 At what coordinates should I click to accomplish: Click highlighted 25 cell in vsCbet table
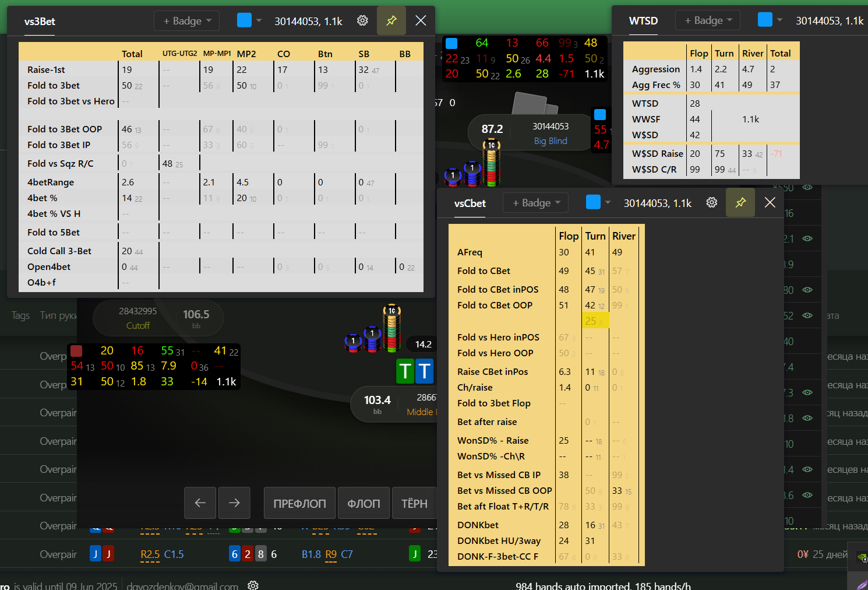(595, 321)
